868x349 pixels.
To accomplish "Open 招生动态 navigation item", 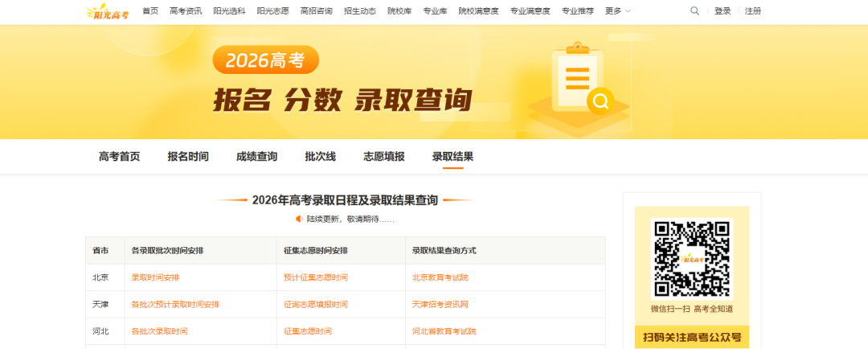I will click(360, 11).
